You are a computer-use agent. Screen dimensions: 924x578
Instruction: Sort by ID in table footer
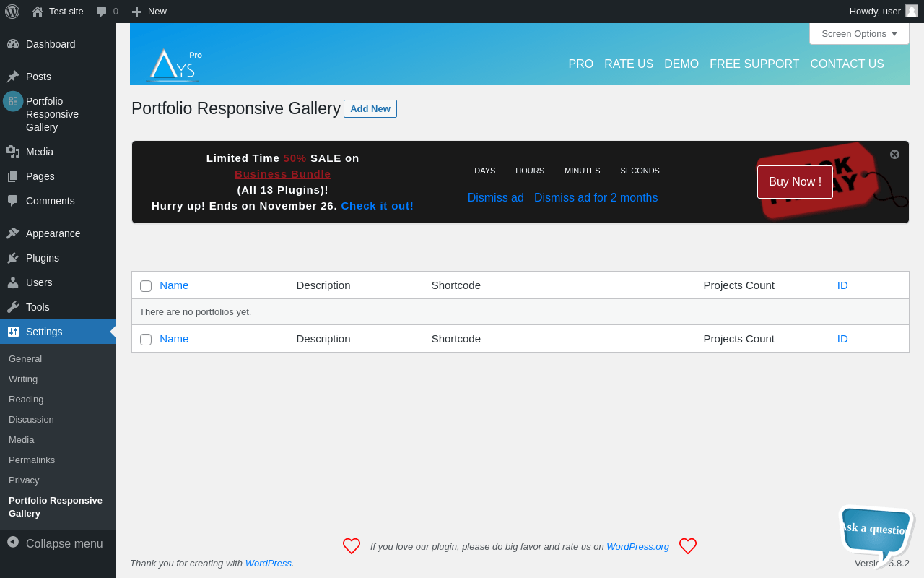842,338
